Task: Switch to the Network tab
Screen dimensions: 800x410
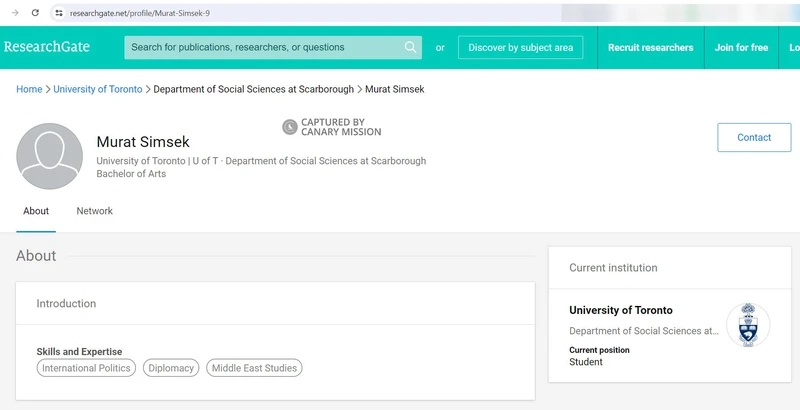Action: click(94, 211)
